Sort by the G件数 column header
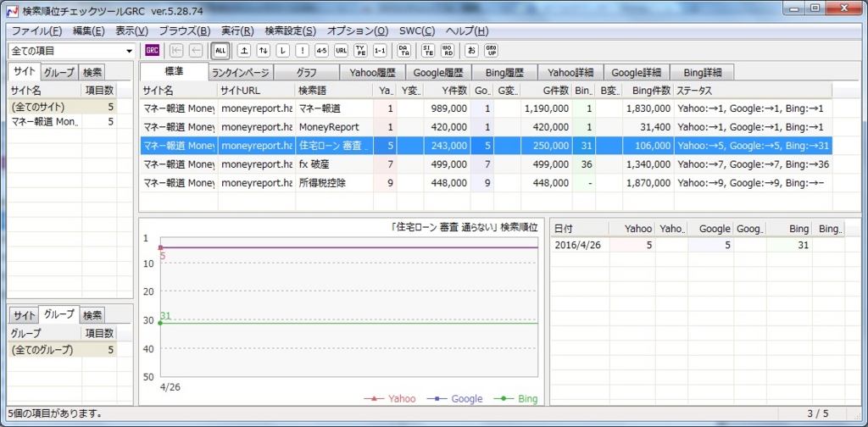The width and height of the screenshot is (868, 427). [x=547, y=91]
